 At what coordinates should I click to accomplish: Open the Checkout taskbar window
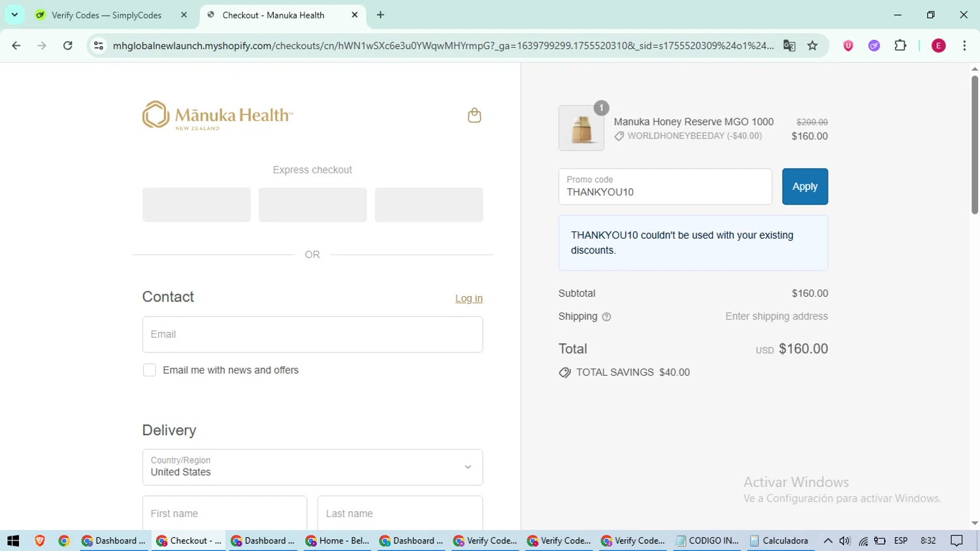(x=189, y=541)
